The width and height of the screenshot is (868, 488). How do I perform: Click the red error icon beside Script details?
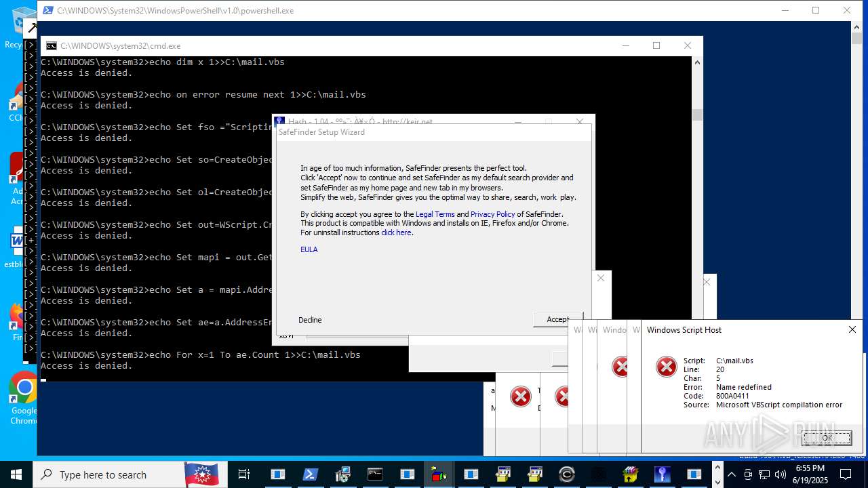click(666, 367)
